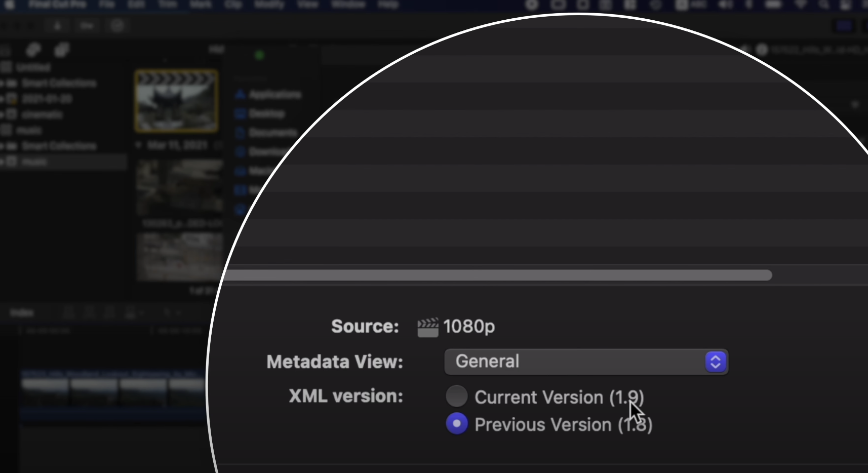868x473 pixels.
Task: Open the Final Cut Pro menu
Action: click(58, 5)
